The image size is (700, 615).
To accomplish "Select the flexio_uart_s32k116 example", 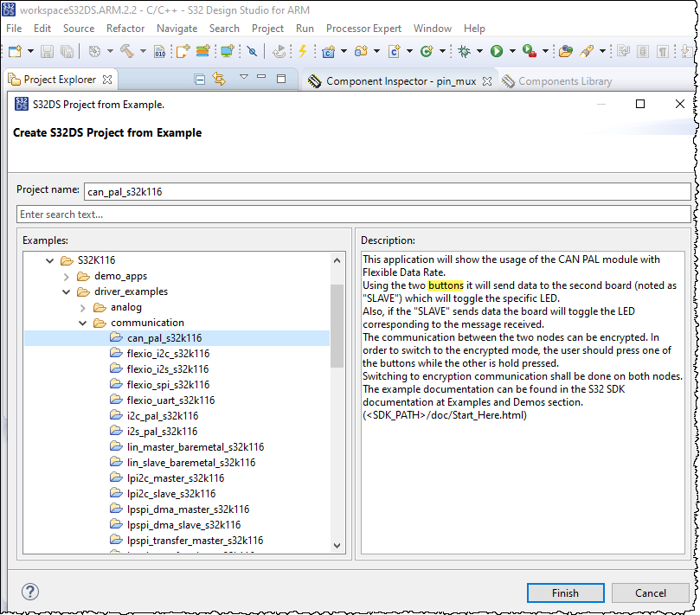I will (170, 400).
